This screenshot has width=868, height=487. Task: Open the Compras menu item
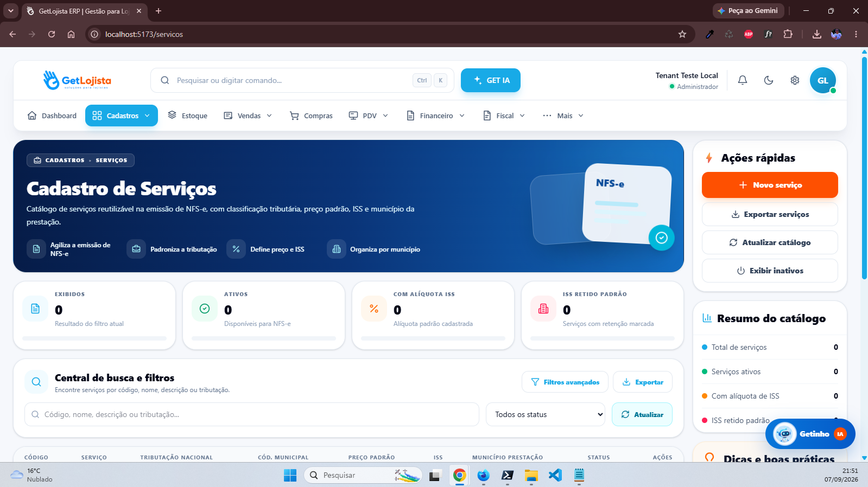pos(311,116)
